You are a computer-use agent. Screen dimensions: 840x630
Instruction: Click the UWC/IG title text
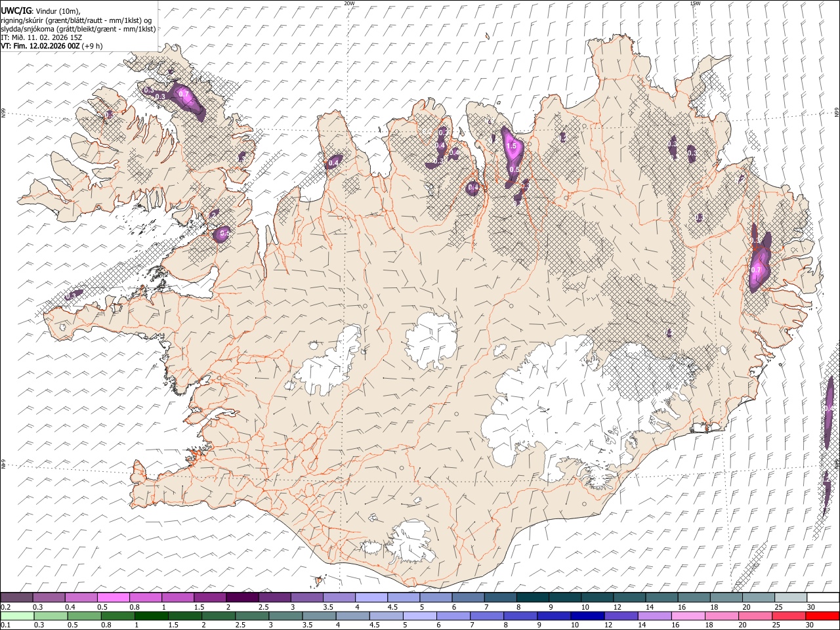(15, 10)
